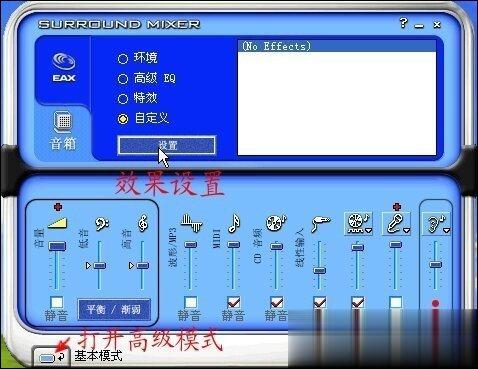Viewport: 478px width, 369px height.
Task: Select (No Effects) in the list
Action: (337, 46)
